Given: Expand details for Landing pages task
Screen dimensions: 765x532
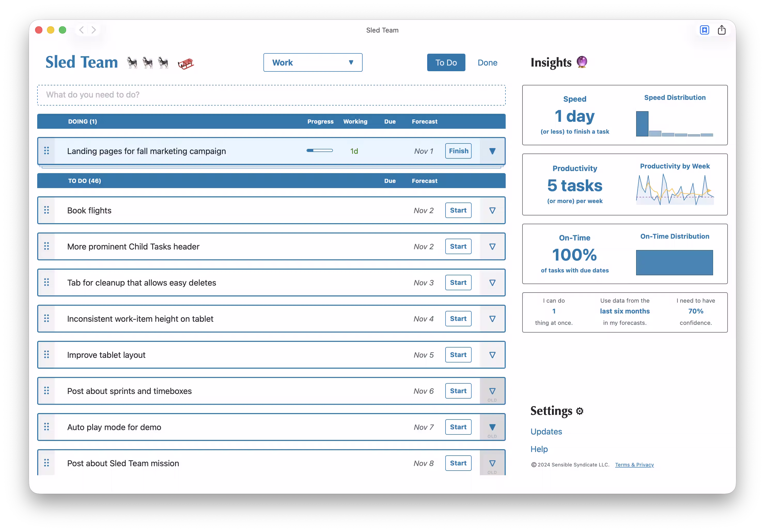Looking at the screenshot, I should 493,151.
